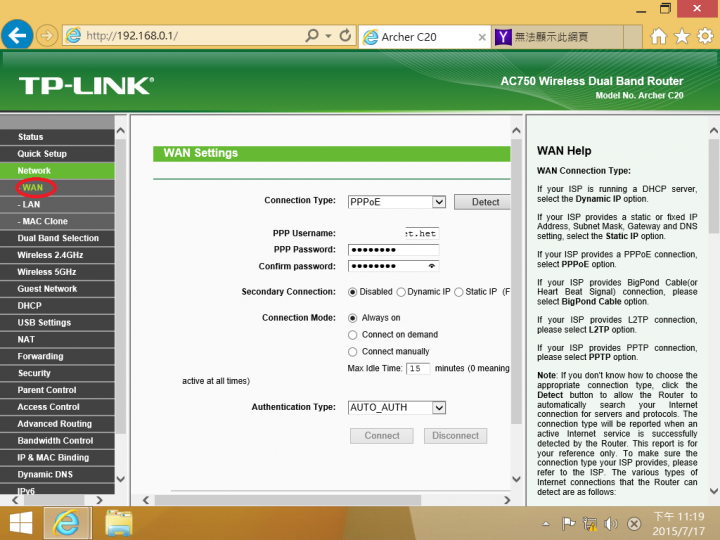Viewport: 720px width, 540px height.
Task: Open the Favorites star icon
Action: point(682,36)
